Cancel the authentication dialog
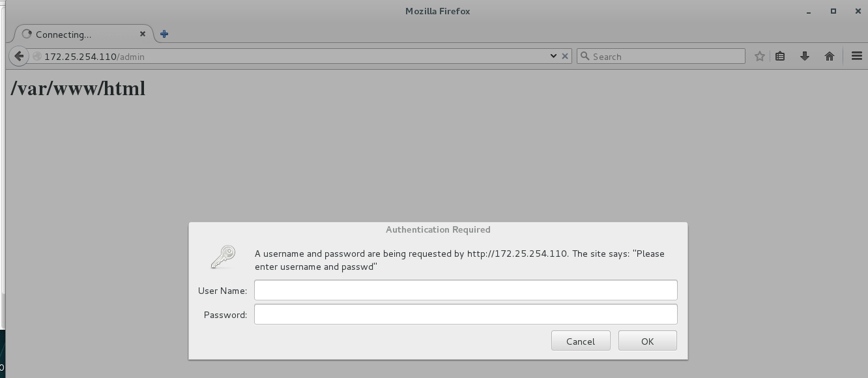Viewport: 868px width, 378px height. coord(581,341)
